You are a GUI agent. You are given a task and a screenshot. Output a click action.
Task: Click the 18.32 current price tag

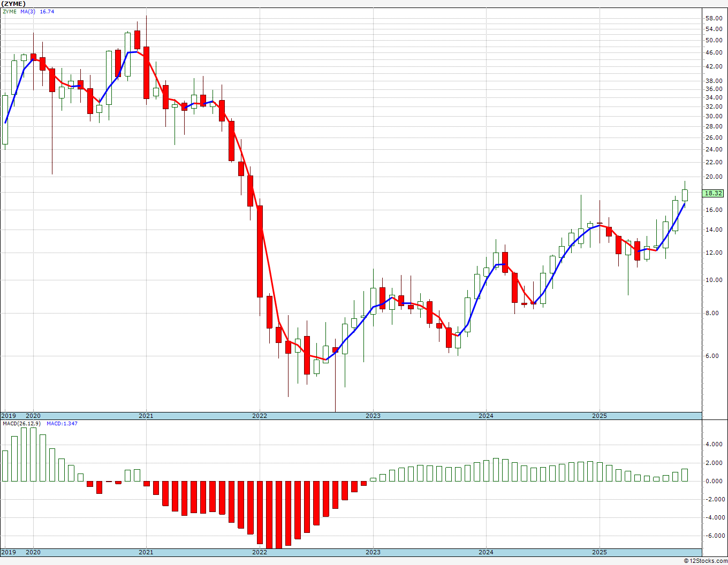pos(714,193)
